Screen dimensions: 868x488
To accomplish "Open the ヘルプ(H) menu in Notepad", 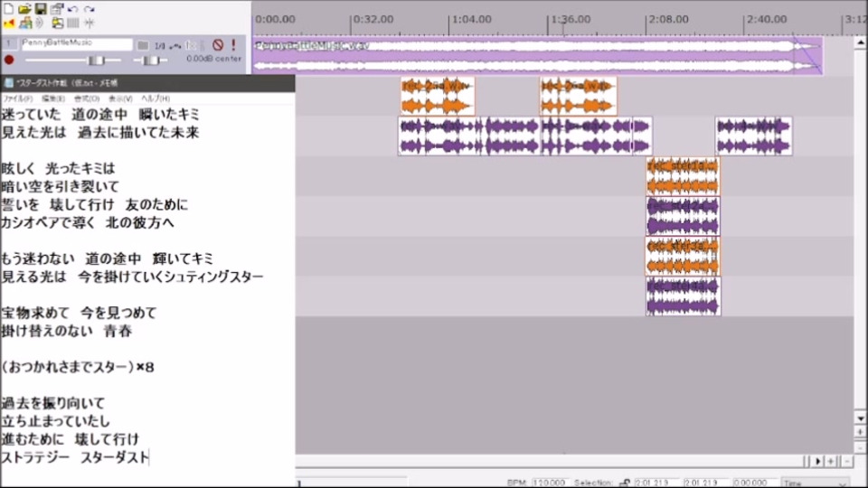I will (x=155, y=99).
